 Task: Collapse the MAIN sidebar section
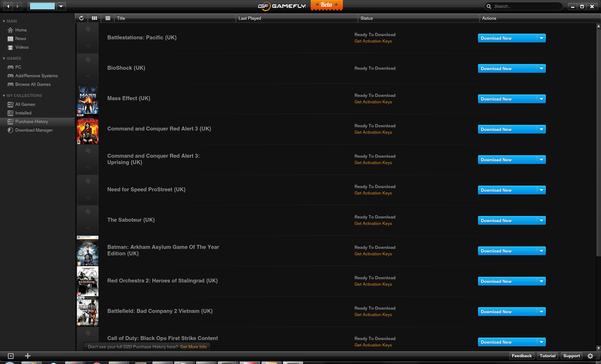point(4,21)
